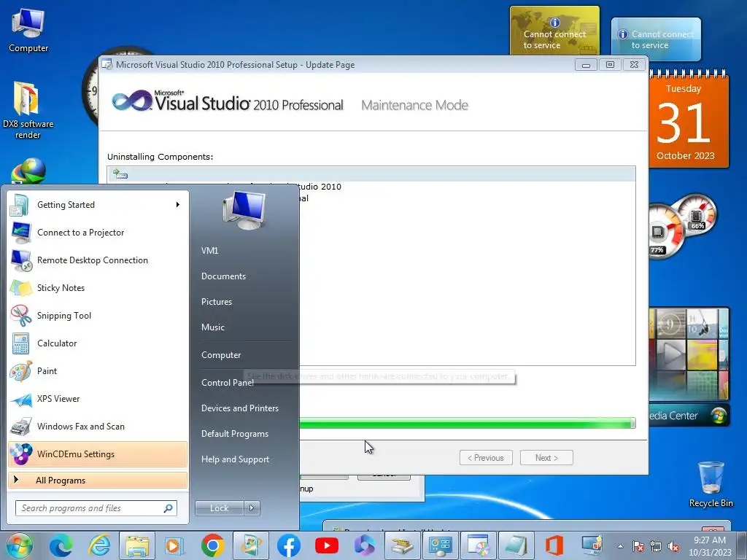Open Default Programs
The image size is (747, 560).
coord(234,434)
